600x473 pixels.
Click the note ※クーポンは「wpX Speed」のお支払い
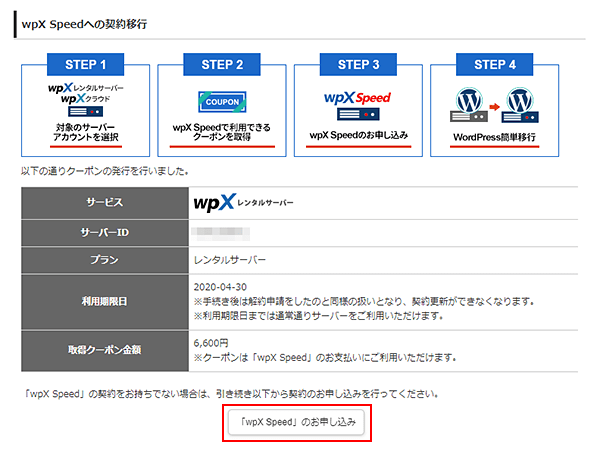[325, 358]
